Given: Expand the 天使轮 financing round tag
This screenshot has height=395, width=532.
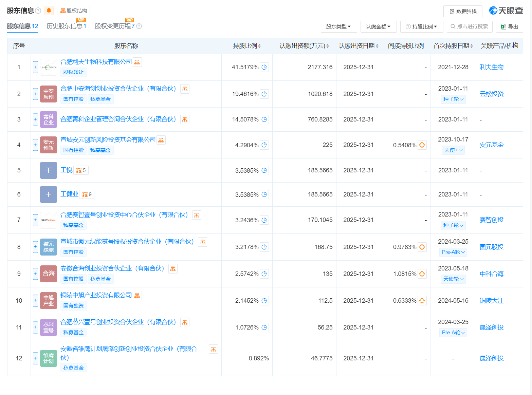Looking at the screenshot, I should (453, 279).
